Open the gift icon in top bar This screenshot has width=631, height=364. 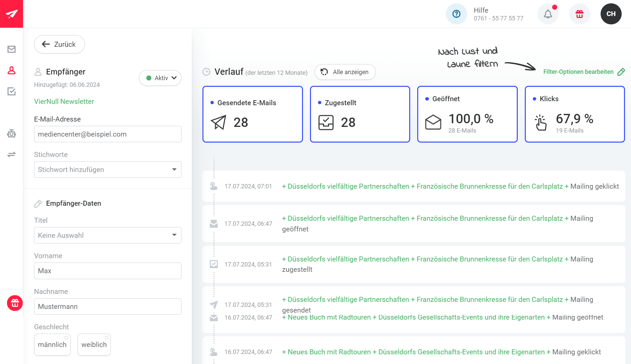(580, 14)
